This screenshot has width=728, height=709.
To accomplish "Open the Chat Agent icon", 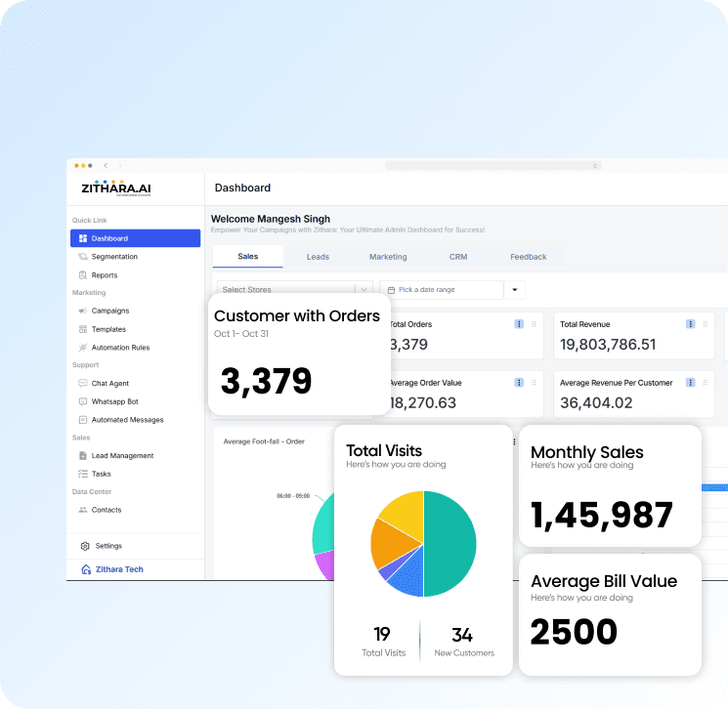I will pos(83,384).
